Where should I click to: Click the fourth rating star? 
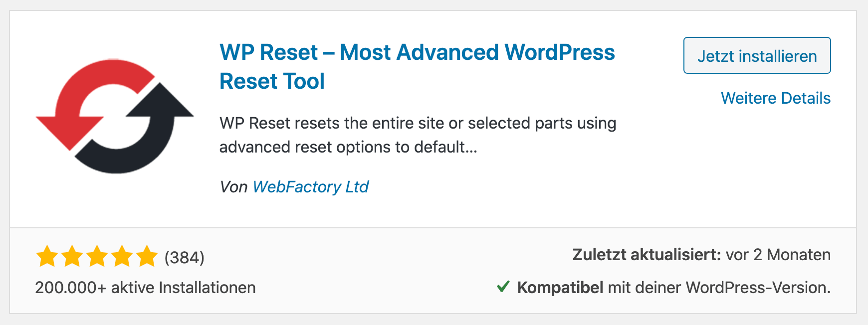122,256
